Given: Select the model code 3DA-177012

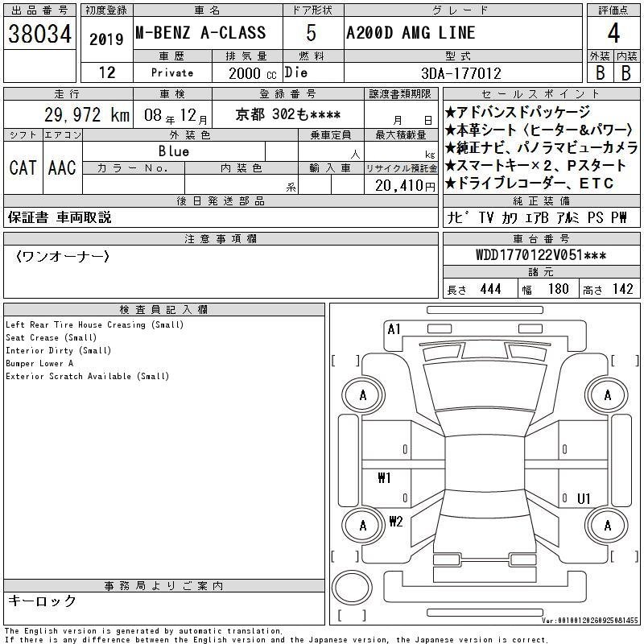Looking at the screenshot, I should coord(461,73).
